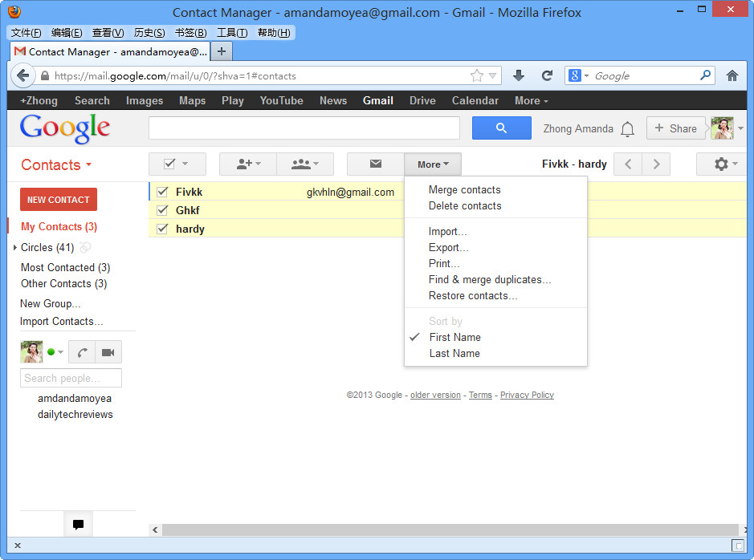Click the account profile photo
Image resolution: width=754 pixels, height=560 pixels.
click(722, 128)
